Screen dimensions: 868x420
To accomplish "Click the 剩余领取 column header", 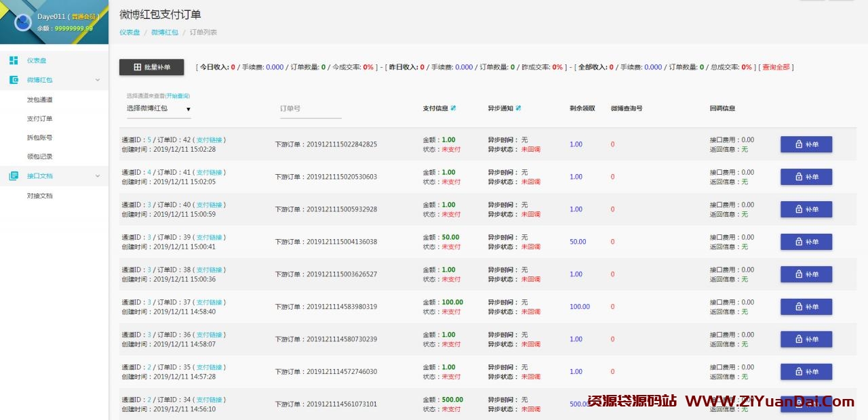I will [583, 108].
